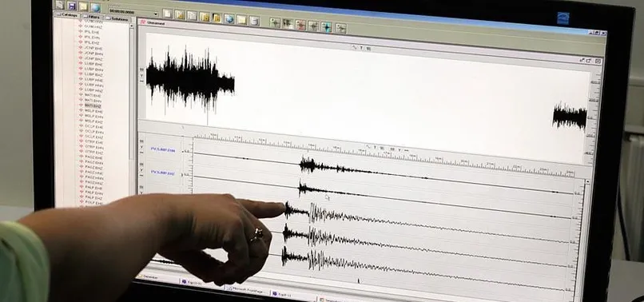
Task: Close the Unnamed waveform sub-window
Action: 598,62
